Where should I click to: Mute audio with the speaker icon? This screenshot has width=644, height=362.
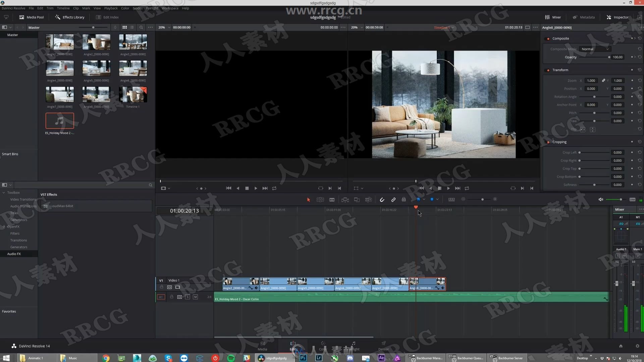tap(601, 200)
